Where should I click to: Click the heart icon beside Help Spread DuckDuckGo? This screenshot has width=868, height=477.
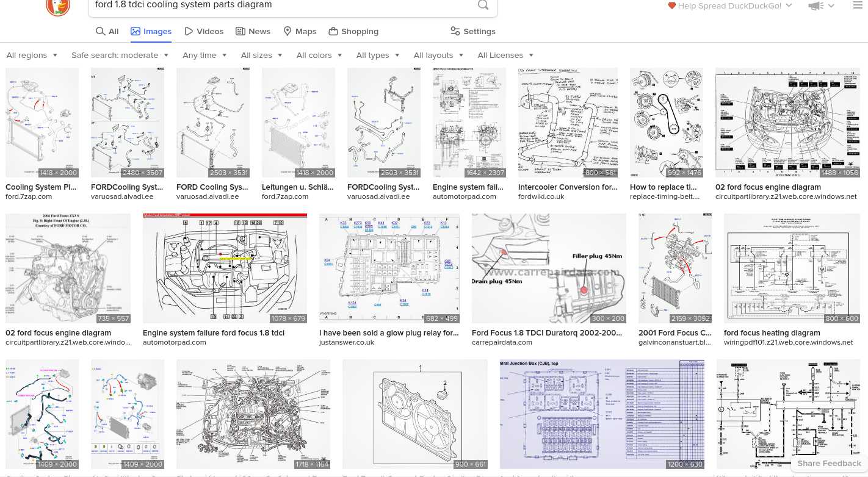pyautogui.click(x=672, y=5)
